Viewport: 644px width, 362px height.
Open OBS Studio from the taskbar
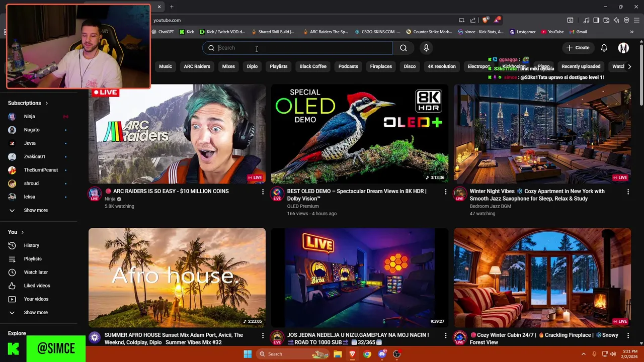[396, 354]
